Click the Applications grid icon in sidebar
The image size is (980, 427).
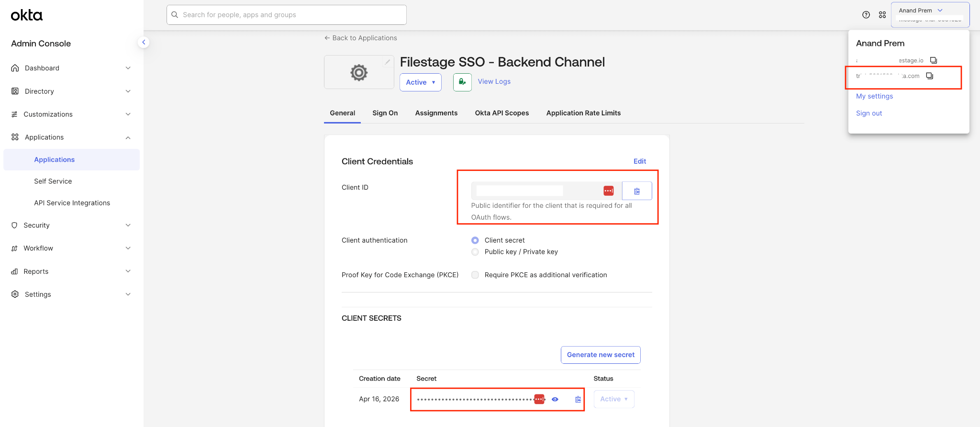point(15,137)
